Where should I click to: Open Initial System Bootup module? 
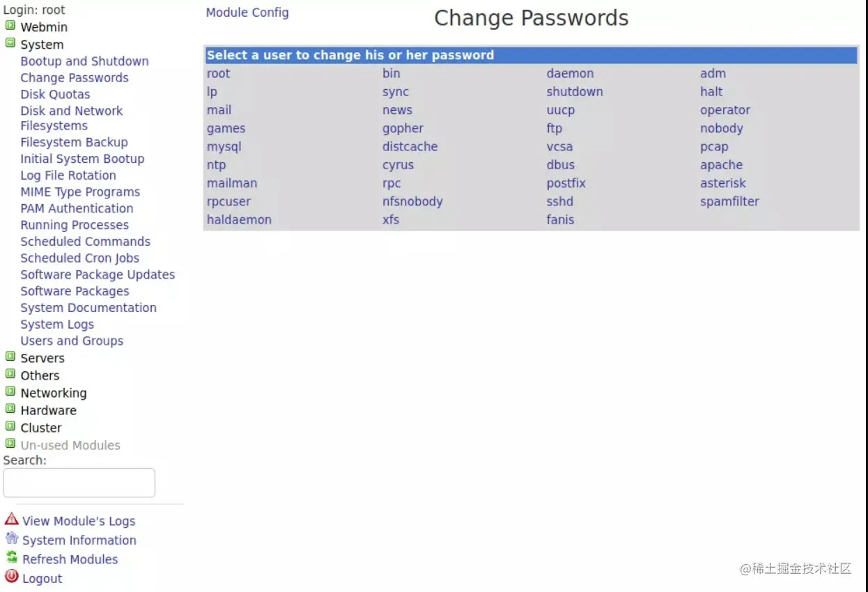click(x=82, y=159)
